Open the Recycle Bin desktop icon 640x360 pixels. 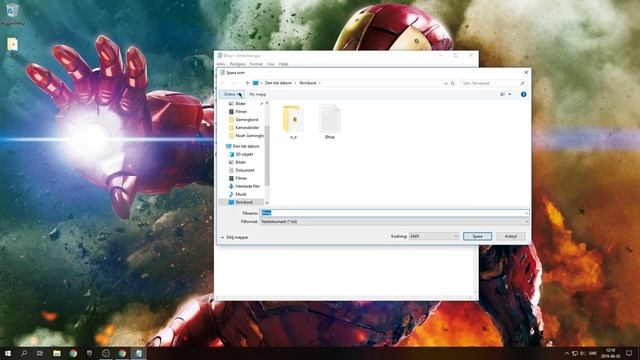tap(12, 13)
